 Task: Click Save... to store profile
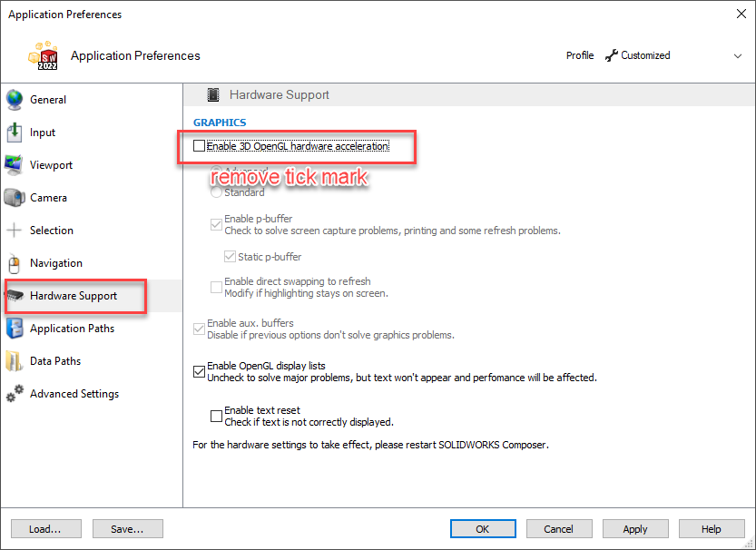click(127, 529)
